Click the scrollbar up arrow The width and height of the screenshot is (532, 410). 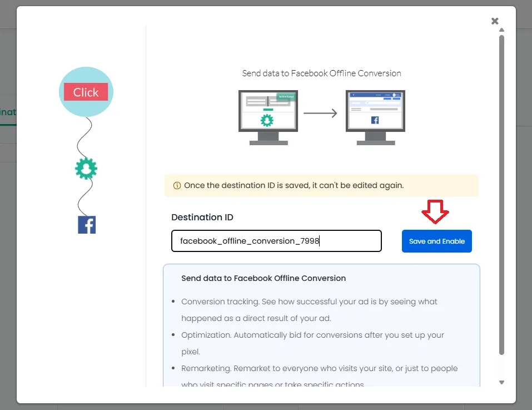(x=501, y=30)
